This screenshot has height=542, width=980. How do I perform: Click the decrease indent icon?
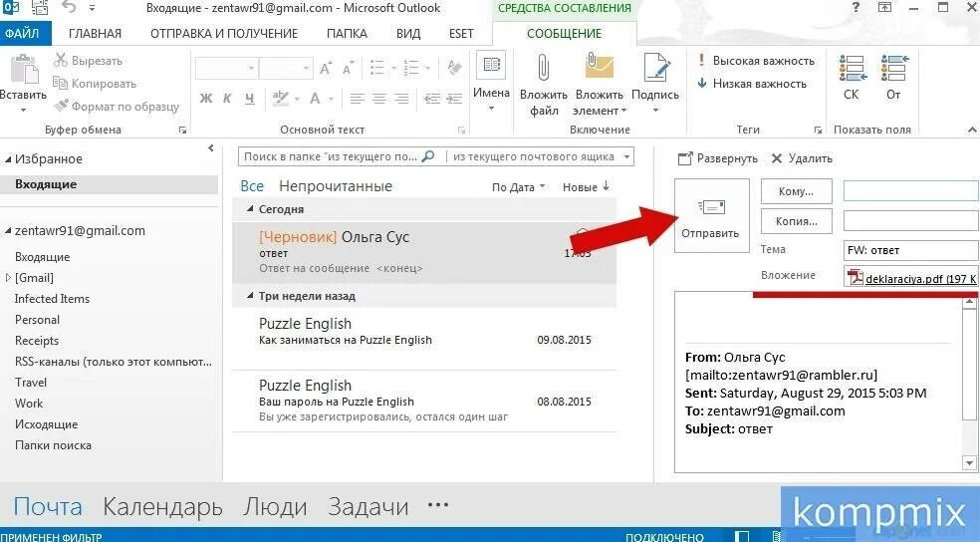[432, 99]
